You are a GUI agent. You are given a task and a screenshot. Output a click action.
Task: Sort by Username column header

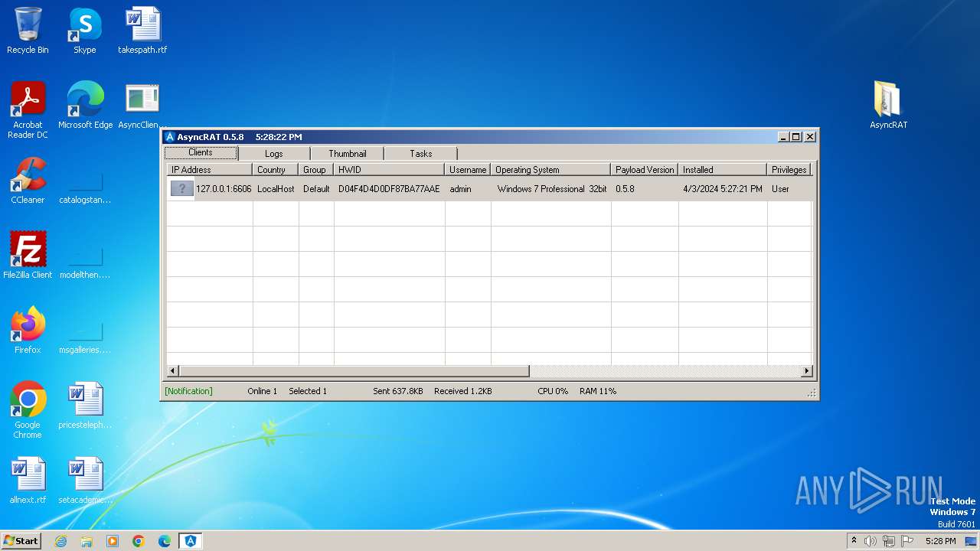pos(468,170)
